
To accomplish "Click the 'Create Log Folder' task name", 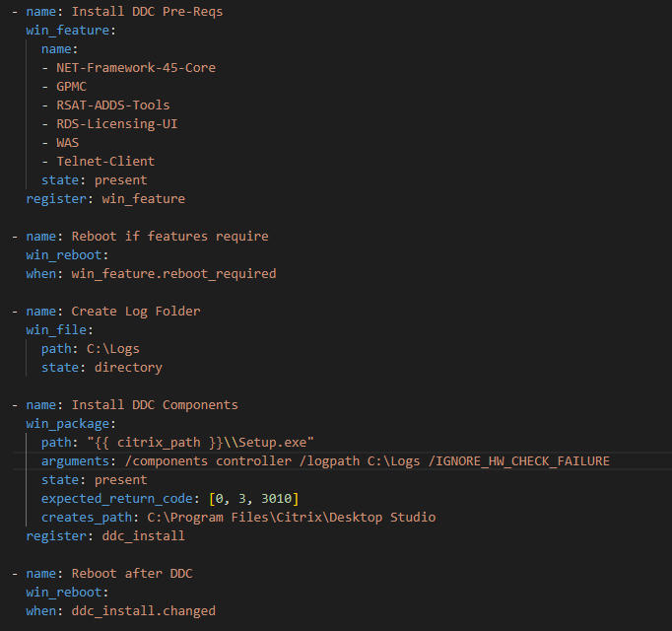I will [136, 312].
